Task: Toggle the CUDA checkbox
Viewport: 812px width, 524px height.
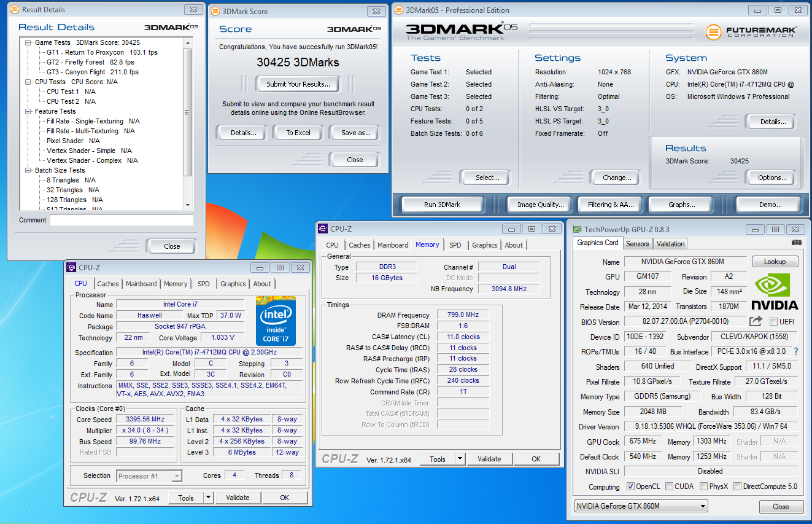Action: pyautogui.click(x=669, y=487)
